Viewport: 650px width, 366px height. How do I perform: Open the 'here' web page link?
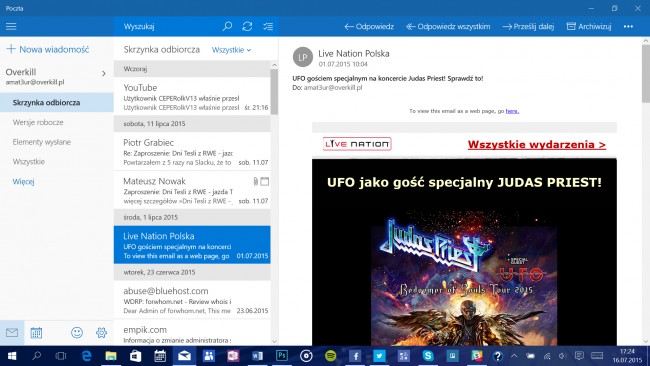coord(512,111)
